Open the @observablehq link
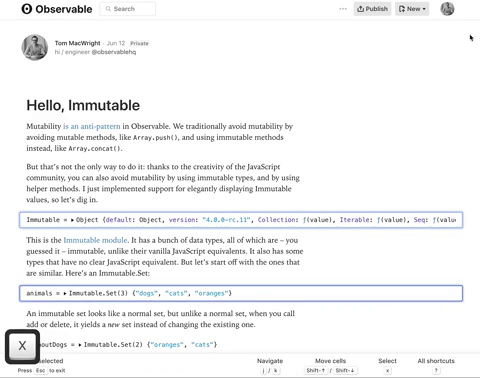Screen dimensions: 480x378 pos(114,52)
